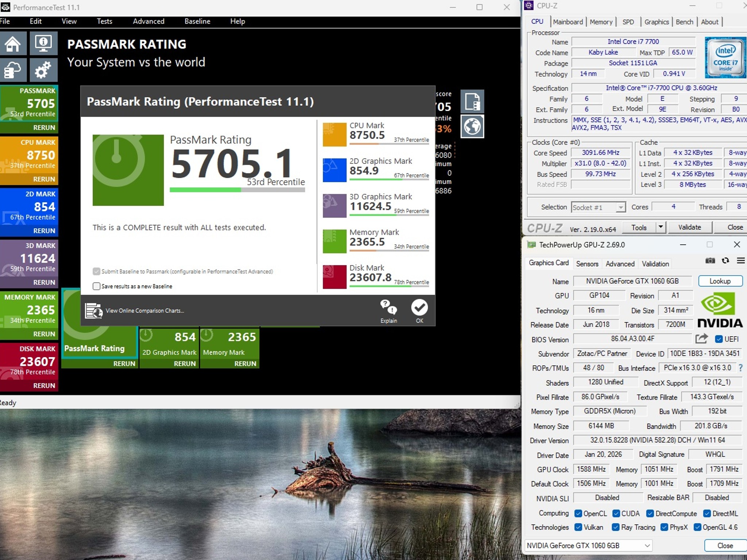This screenshot has height=560, width=747.
Task: Toggle the UEFI checkbox in GPU-Z
Action: pyautogui.click(x=719, y=339)
